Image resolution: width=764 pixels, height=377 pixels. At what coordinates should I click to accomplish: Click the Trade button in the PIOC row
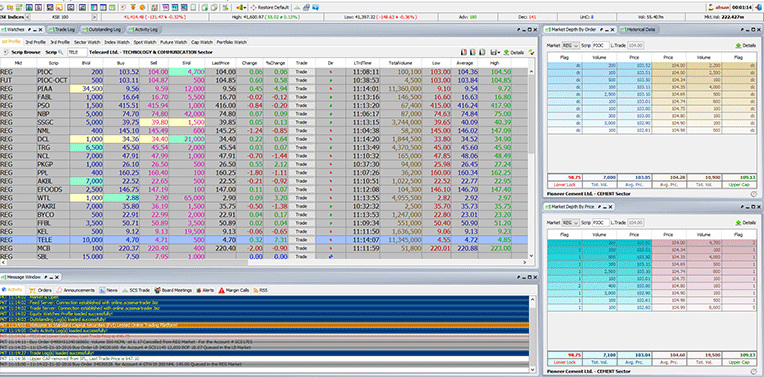[301, 72]
